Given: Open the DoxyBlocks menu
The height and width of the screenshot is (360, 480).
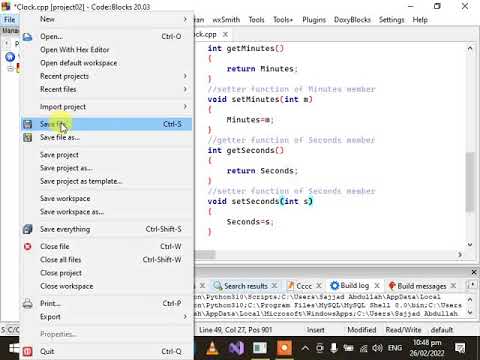Looking at the screenshot, I should pos(352,20).
